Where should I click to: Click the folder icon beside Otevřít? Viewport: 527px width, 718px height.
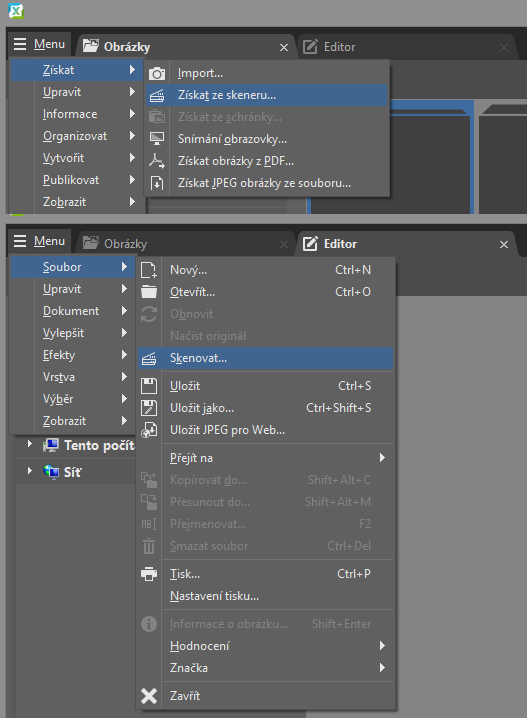[x=149, y=292]
